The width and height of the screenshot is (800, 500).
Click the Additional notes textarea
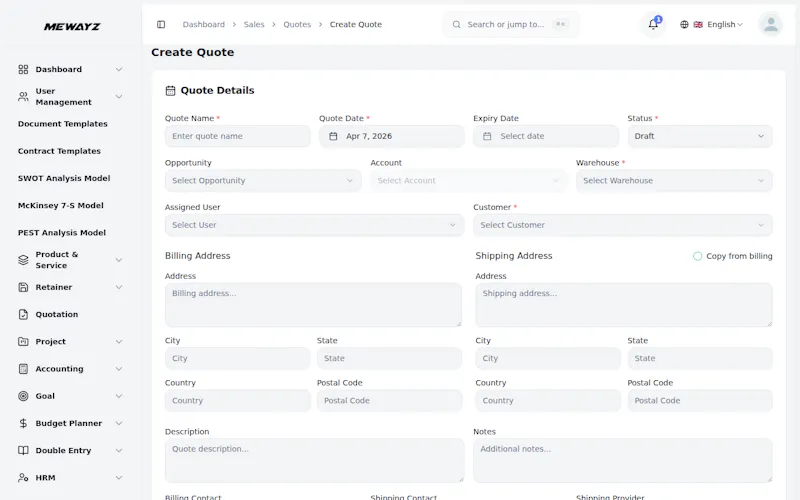click(x=622, y=461)
